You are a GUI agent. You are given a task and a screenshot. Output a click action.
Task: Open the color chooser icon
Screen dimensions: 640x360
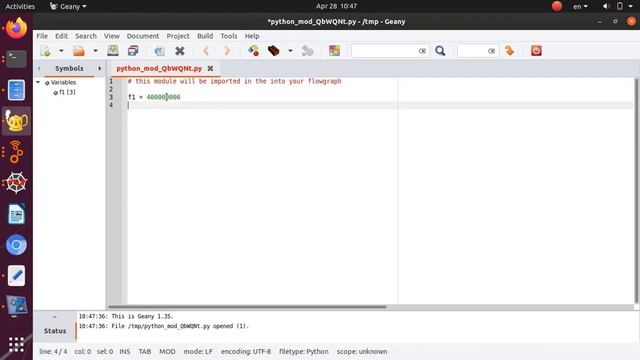point(334,51)
